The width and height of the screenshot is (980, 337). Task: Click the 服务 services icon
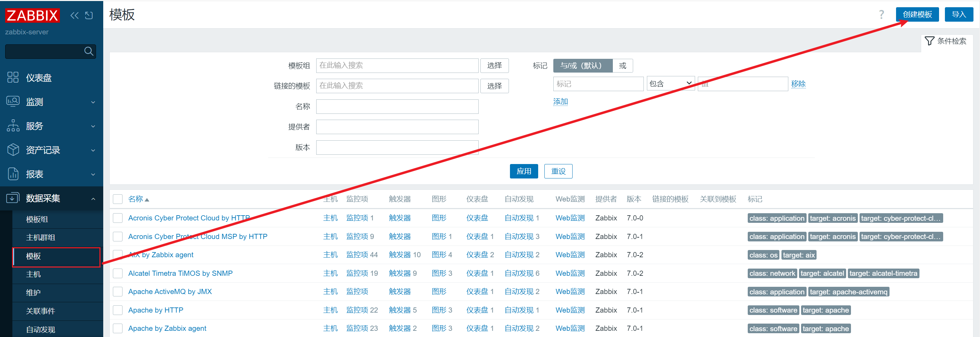coord(13,126)
